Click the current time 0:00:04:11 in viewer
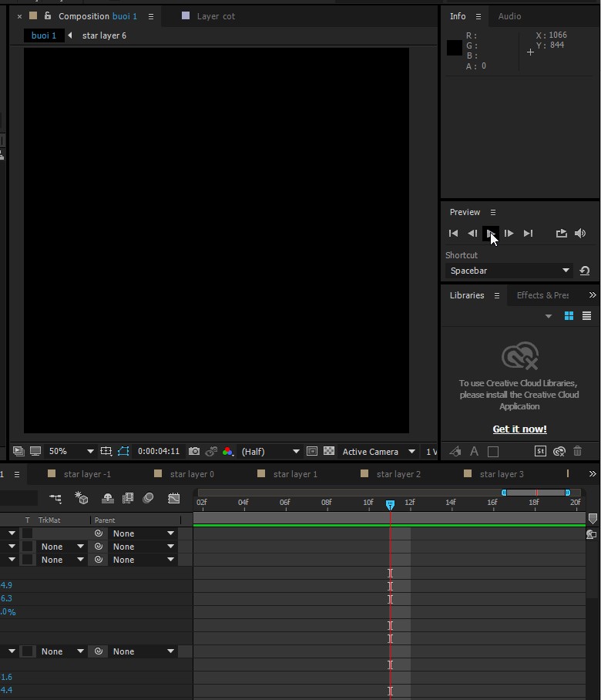The image size is (601, 700). 159,451
